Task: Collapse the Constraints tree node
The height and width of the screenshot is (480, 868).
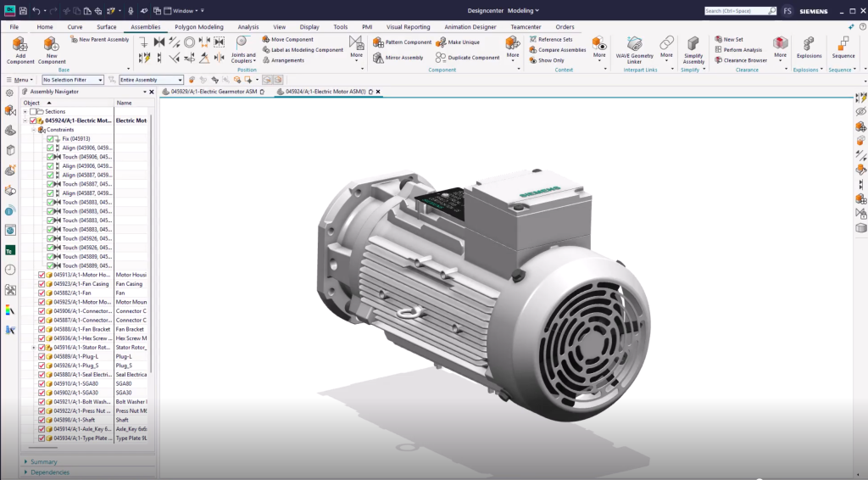Action: [x=33, y=130]
